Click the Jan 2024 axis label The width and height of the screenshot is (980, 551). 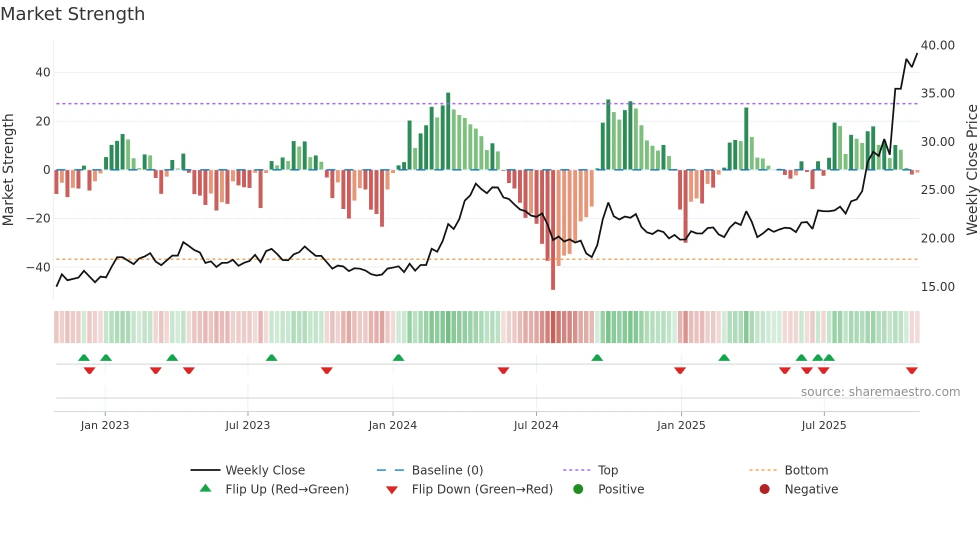[x=392, y=425]
